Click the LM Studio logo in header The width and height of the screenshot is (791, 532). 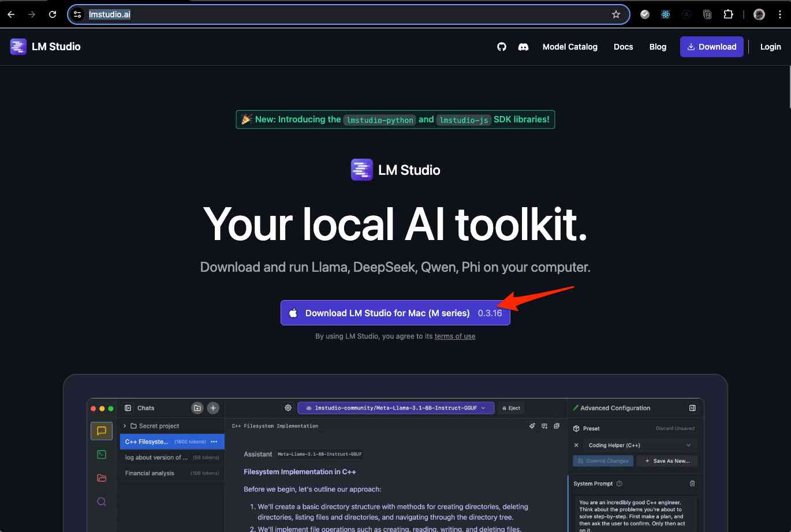(45, 47)
